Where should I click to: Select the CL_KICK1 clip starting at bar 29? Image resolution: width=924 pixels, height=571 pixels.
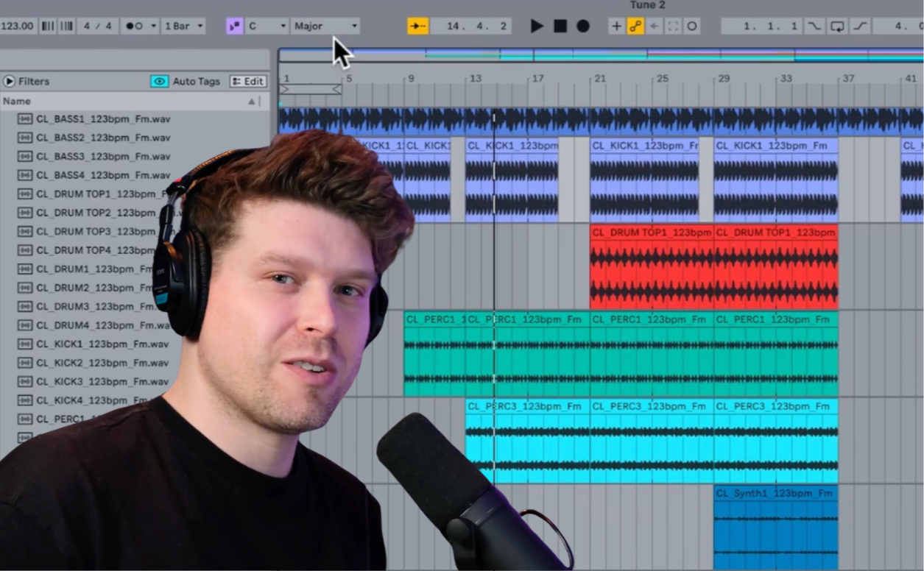coord(776,180)
